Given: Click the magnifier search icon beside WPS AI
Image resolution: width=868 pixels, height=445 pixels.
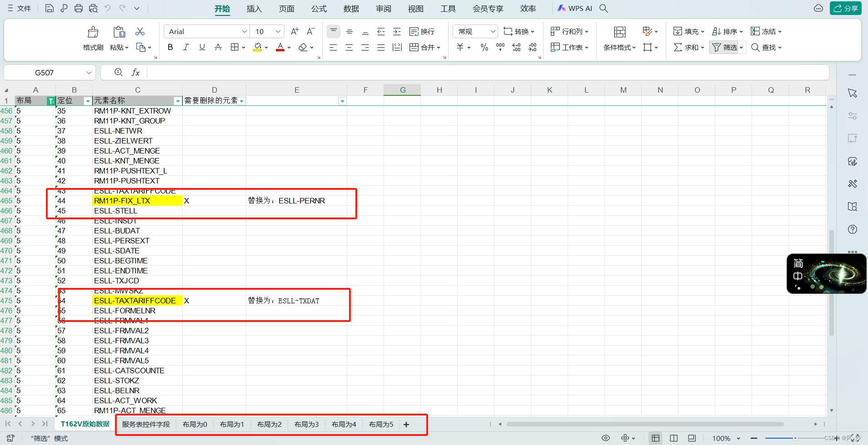Looking at the screenshot, I should (604, 8).
